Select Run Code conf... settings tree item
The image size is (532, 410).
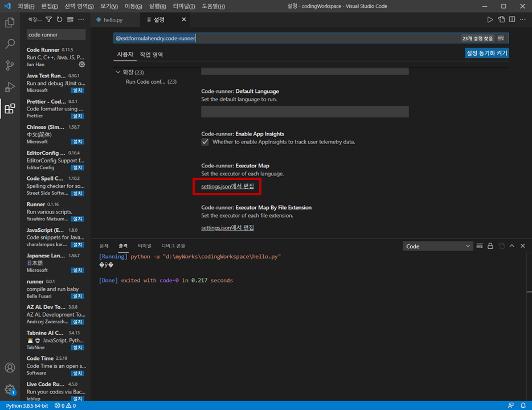[x=151, y=82]
